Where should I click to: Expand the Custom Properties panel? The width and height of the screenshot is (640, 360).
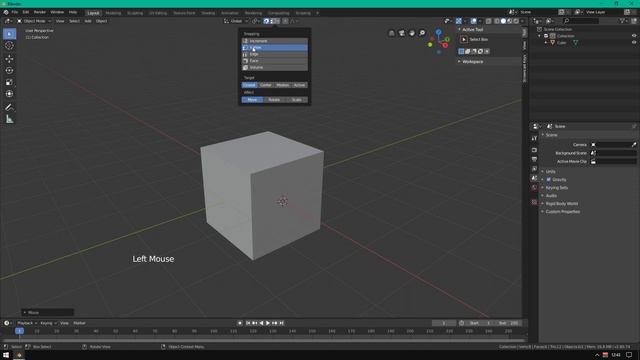562,212
